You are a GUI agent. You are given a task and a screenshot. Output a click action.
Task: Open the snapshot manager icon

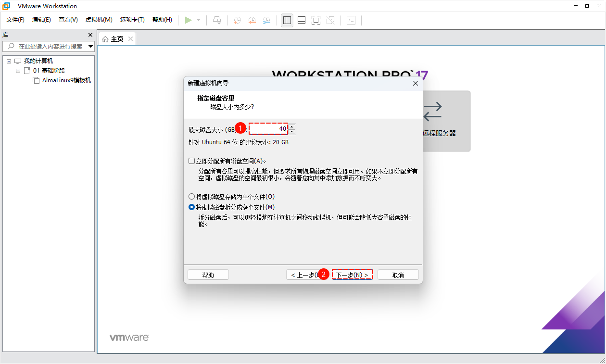click(x=266, y=20)
